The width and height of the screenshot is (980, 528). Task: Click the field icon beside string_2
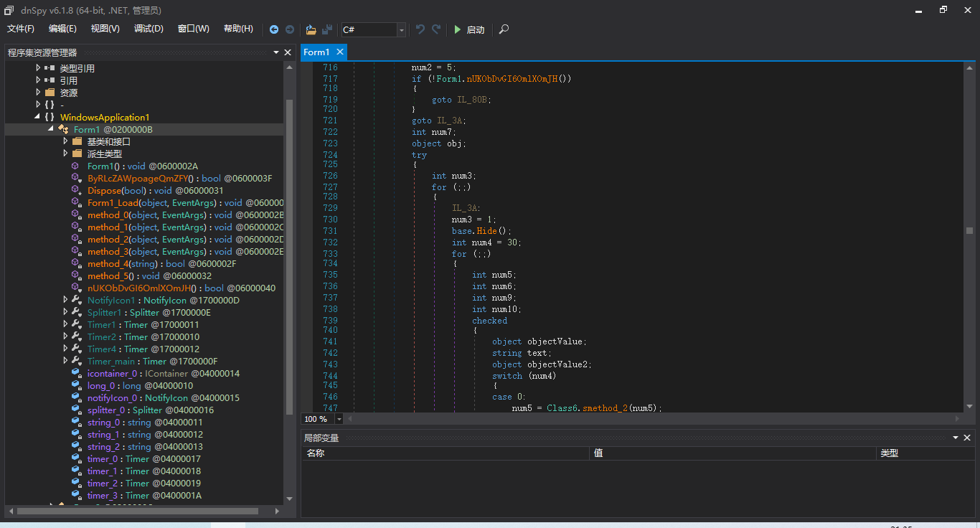click(x=76, y=446)
